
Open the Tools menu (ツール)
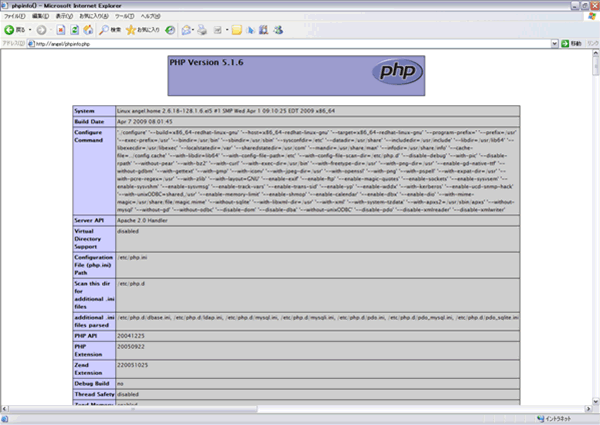pos(124,16)
